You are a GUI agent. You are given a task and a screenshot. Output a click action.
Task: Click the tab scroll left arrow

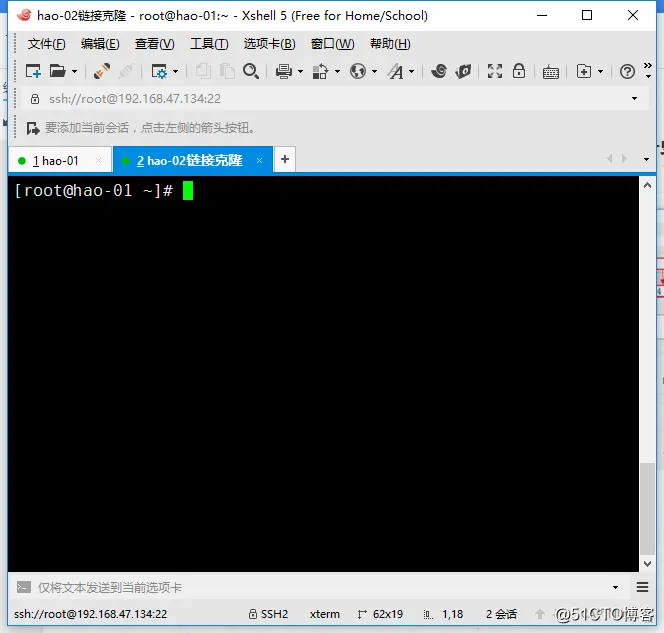pyautogui.click(x=609, y=159)
